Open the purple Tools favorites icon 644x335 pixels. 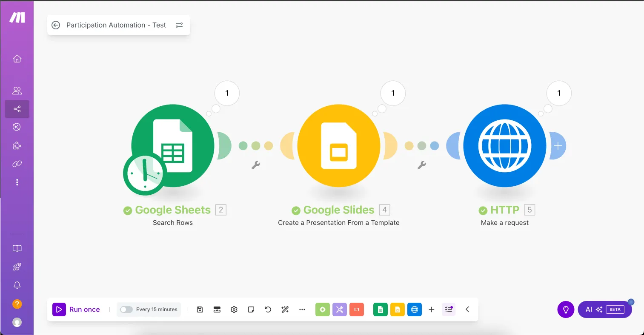(340, 309)
